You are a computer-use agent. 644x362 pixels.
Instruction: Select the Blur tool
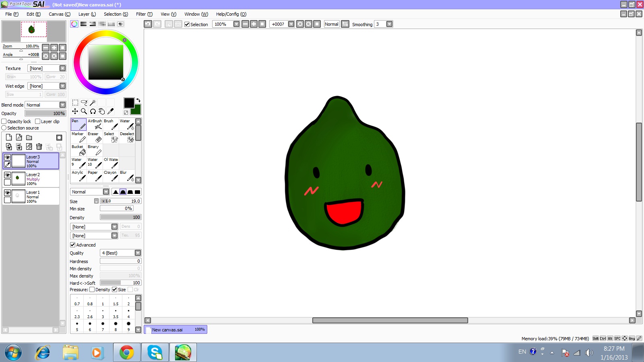coord(127,176)
